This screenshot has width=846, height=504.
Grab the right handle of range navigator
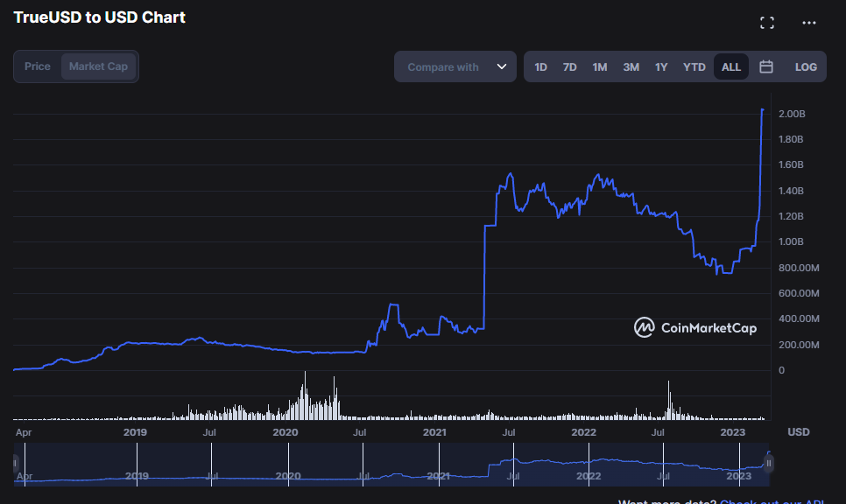coord(769,463)
